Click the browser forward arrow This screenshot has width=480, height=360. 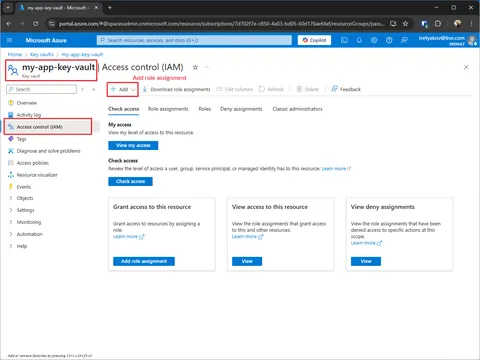coord(22,24)
